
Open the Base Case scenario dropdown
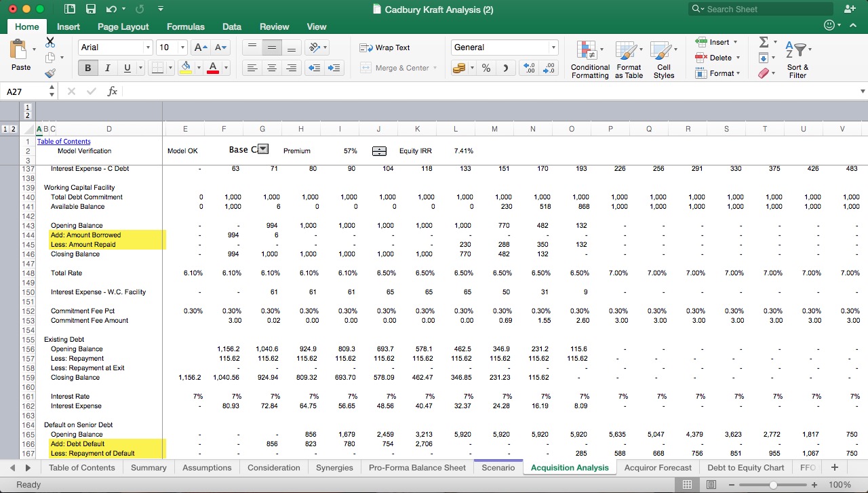pos(263,150)
